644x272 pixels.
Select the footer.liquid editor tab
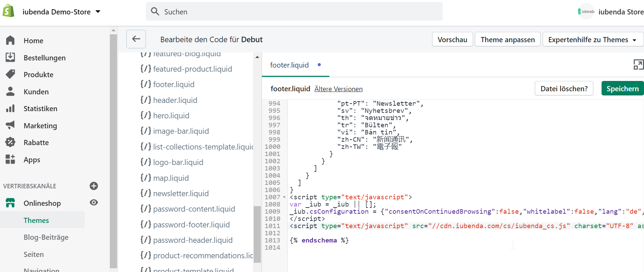point(289,65)
